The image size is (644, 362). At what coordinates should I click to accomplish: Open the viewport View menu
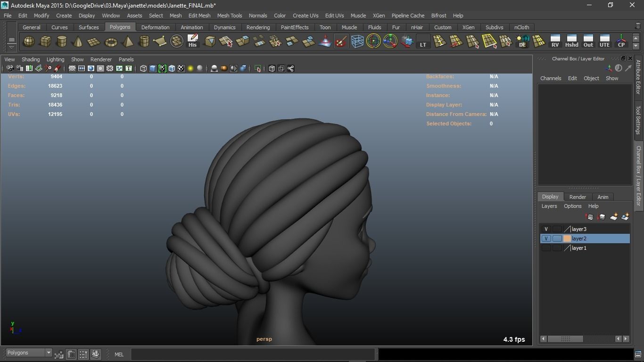coord(9,59)
